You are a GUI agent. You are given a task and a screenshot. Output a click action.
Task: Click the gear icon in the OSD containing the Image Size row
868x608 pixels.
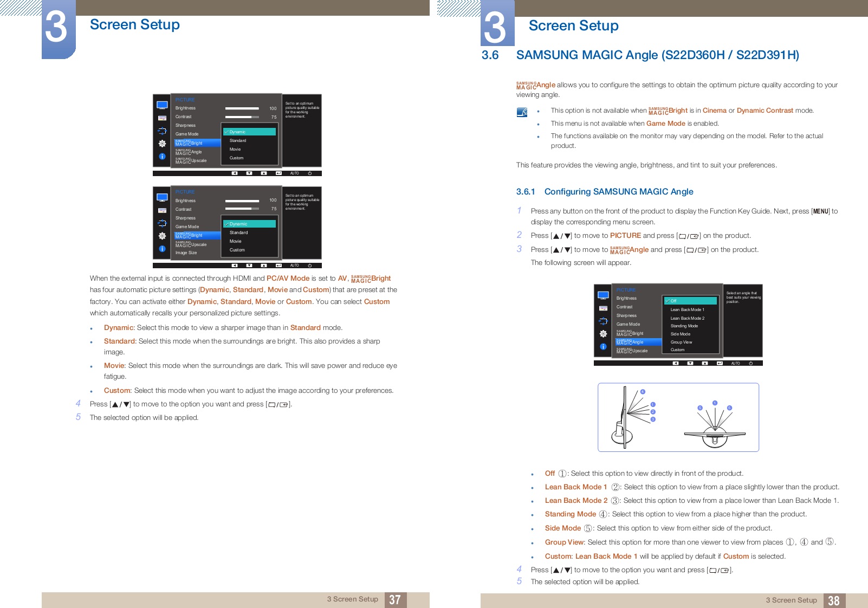(162, 236)
